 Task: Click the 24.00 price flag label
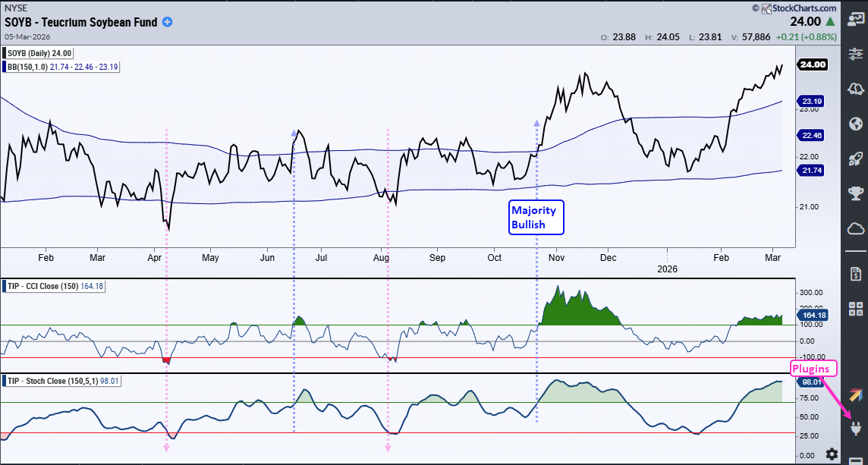tap(811, 64)
